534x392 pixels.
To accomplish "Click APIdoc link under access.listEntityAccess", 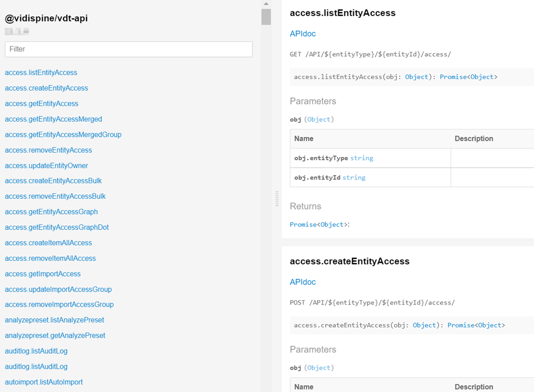I will pyautogui.click(x=303, y=34).
